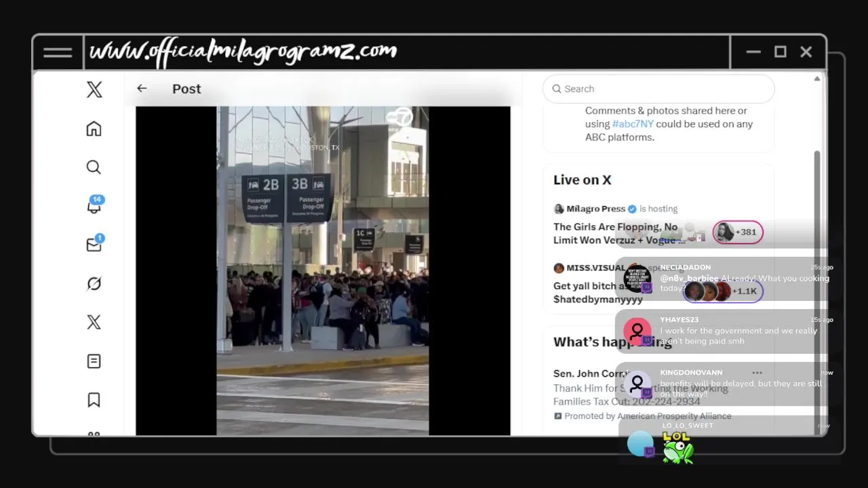The image size is (868, 488).
Task: Open the listener avatars pill showing +381
Action: coord(737,232)
